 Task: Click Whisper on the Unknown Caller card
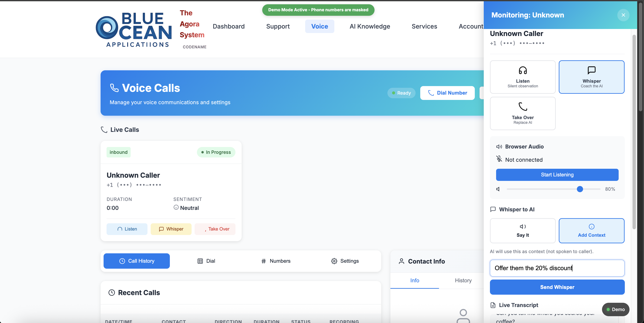click(171, 229)
